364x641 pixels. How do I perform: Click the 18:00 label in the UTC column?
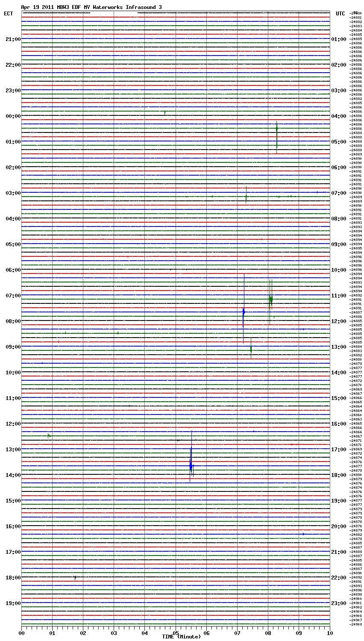click(339, 475)
